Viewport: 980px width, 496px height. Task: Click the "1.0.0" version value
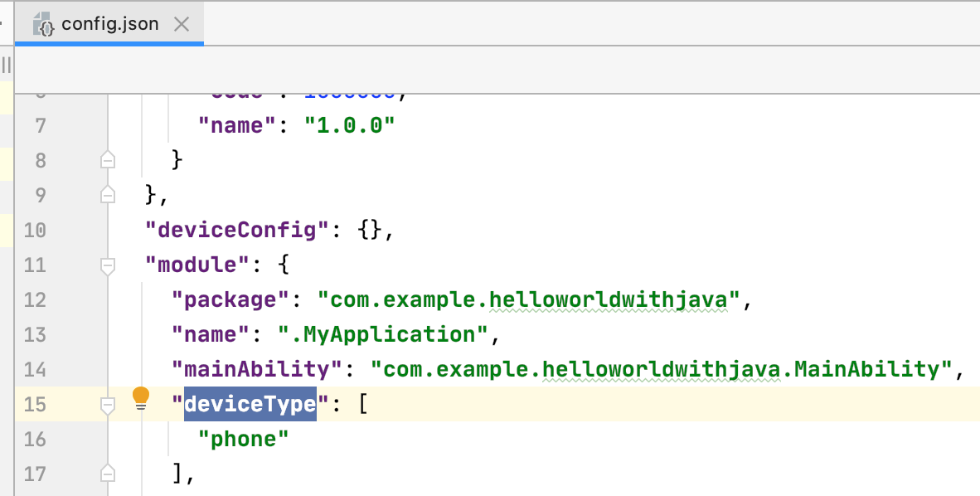pyautogui.click(x=349, y=125)
